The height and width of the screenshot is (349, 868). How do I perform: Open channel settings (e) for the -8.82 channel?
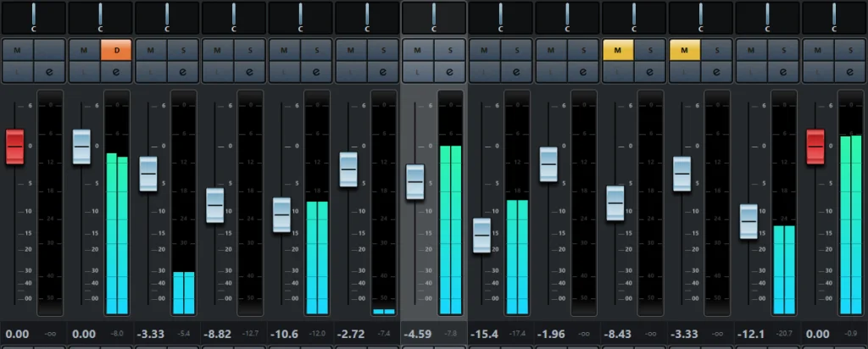click(250, 72)
